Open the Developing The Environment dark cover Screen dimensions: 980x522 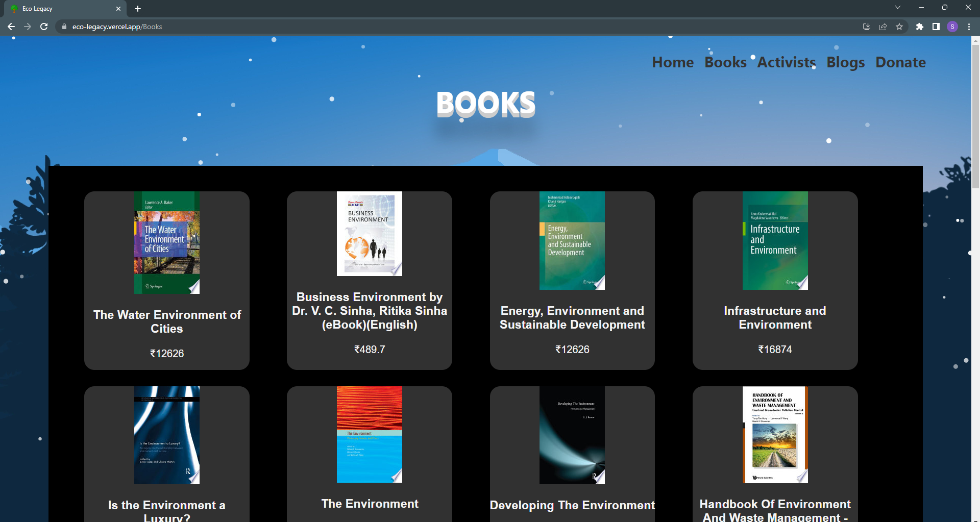click(x=572, y=435)
